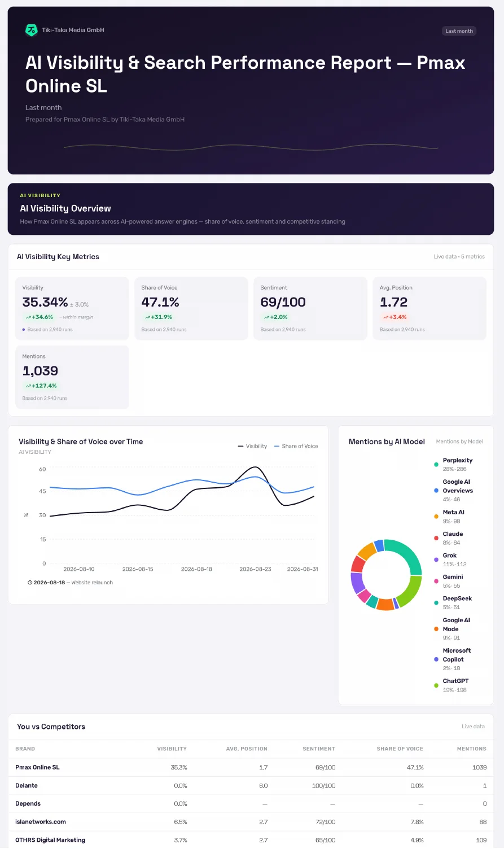Sort by the SENTIMENT column header
Image resolution: width=504 pixels, height=857 pixels.
tap(319, 749)
